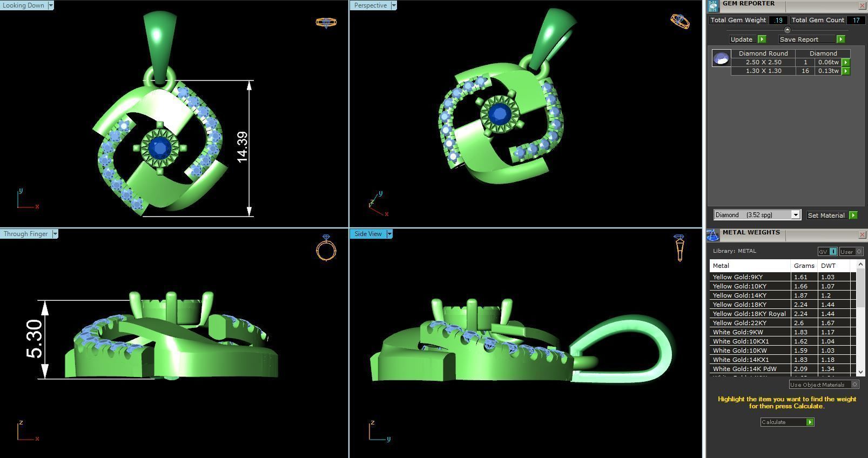Image resolution: width=868 pixels, height=458 pixels.
Task: Select the Through Finger viewport label
Action: [26, 234]
